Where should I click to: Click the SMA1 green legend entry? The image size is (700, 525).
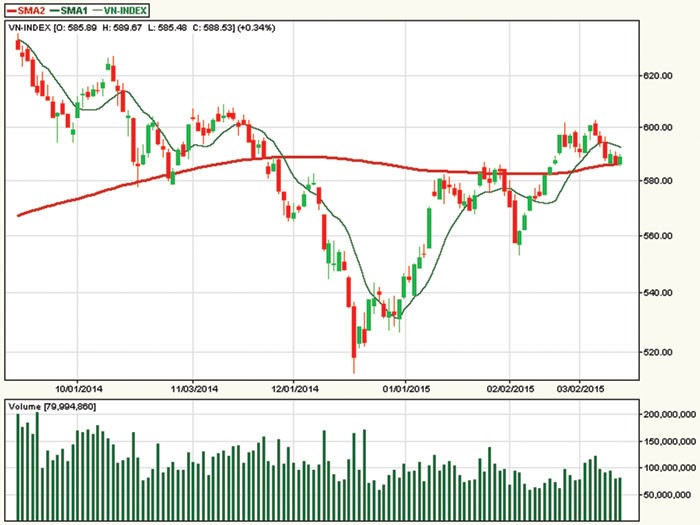[82, 10]
